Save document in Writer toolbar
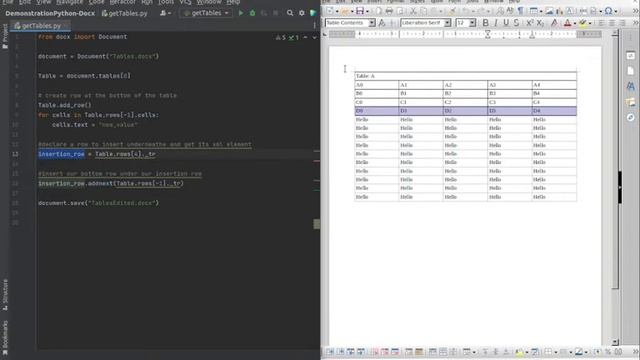The image size is (640, 360). [x=360, y=11]
